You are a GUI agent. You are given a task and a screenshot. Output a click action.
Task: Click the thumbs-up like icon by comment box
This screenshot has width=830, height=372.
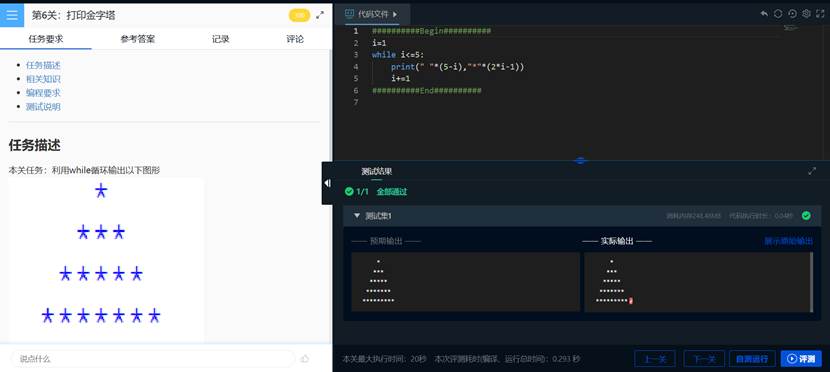[x=305, y=359]
